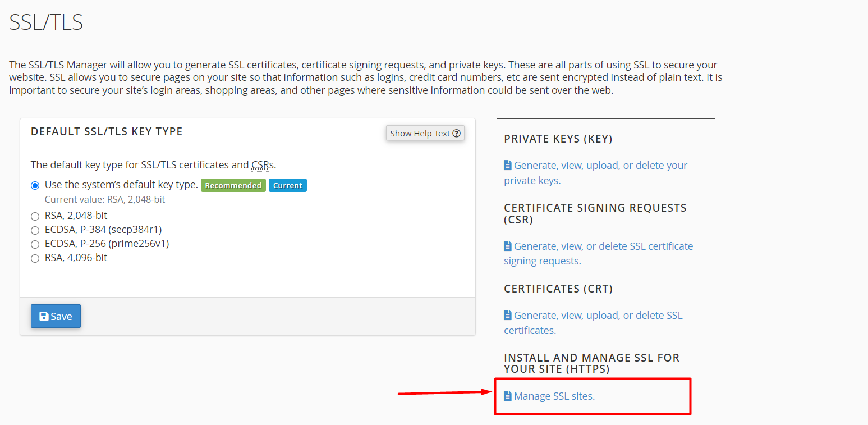Open the SSL certificates management link
The width and height of the screenshot is (868, 425).
598,316
